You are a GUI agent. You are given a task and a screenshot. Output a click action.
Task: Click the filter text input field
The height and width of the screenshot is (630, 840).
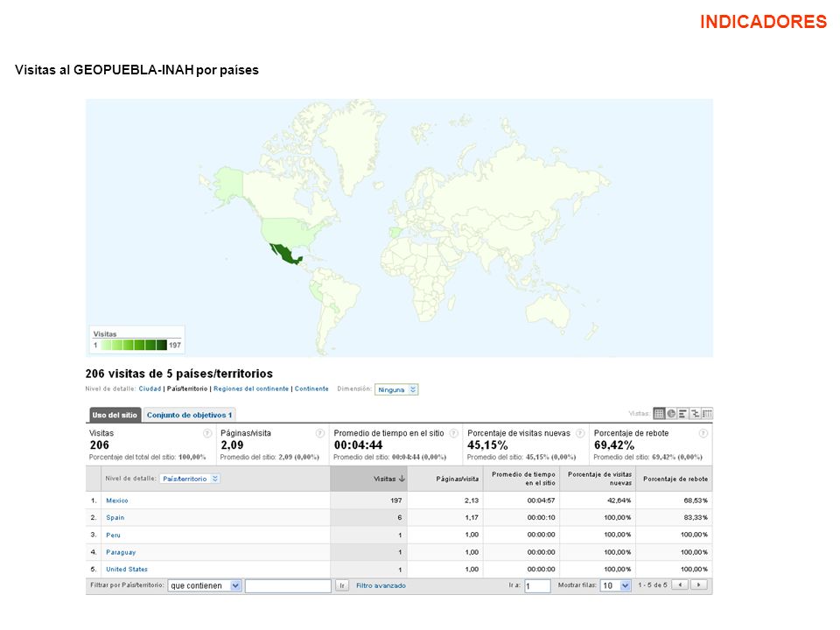pyautogui.click(x=288, y=585)
